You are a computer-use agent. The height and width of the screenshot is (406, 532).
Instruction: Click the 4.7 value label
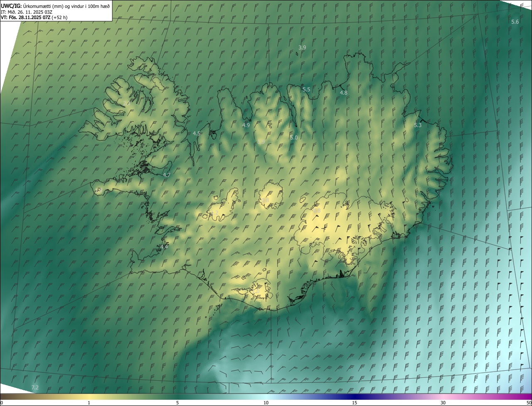(167, 175)
